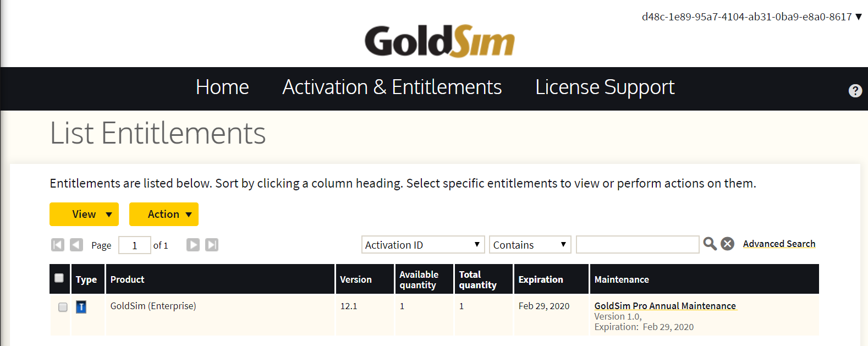Jump to last page arrow icon
Viewport: 868px width, 346px height.
coord(212,245)
